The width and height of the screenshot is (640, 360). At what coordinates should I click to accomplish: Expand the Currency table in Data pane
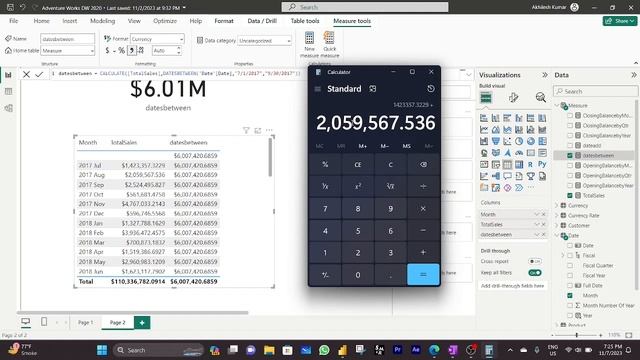tap(557, 205)
